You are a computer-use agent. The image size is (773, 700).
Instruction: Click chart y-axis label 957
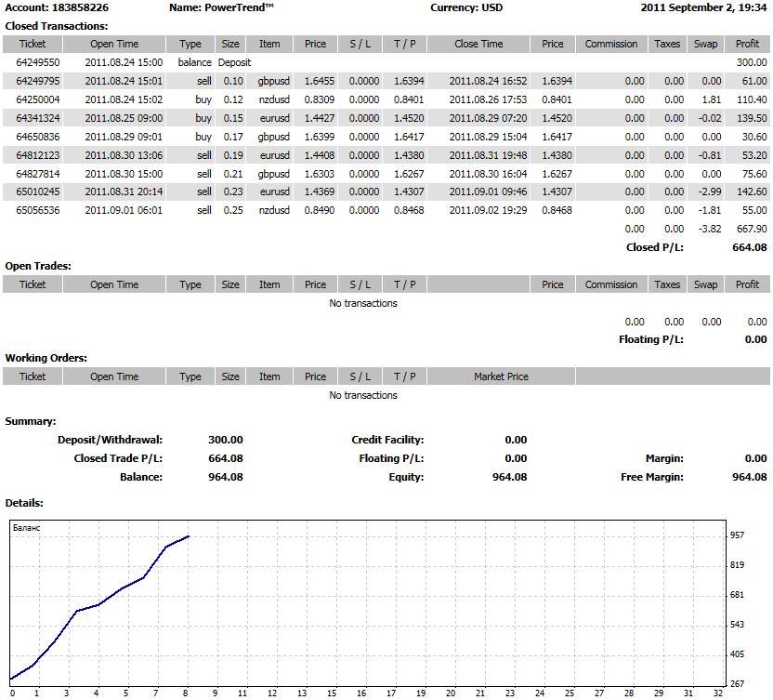coord(737,535)
